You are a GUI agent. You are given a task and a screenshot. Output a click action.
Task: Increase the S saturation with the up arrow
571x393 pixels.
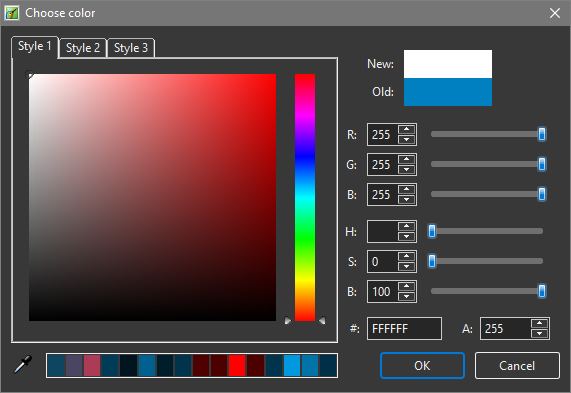pos(406,256)
